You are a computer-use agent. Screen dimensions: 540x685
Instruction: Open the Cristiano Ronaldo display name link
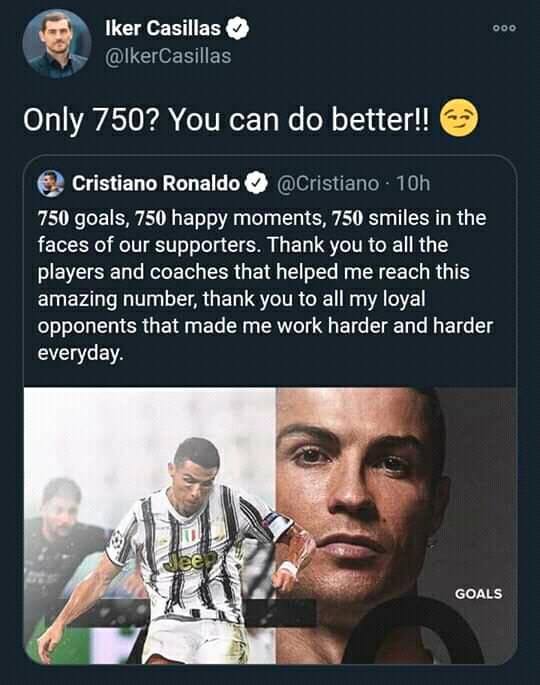coord(156,183)
